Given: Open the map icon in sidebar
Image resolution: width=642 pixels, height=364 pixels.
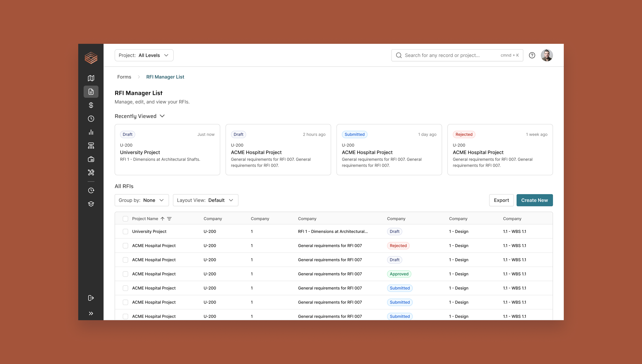Looking at the screenshot, I should (91, 78).
